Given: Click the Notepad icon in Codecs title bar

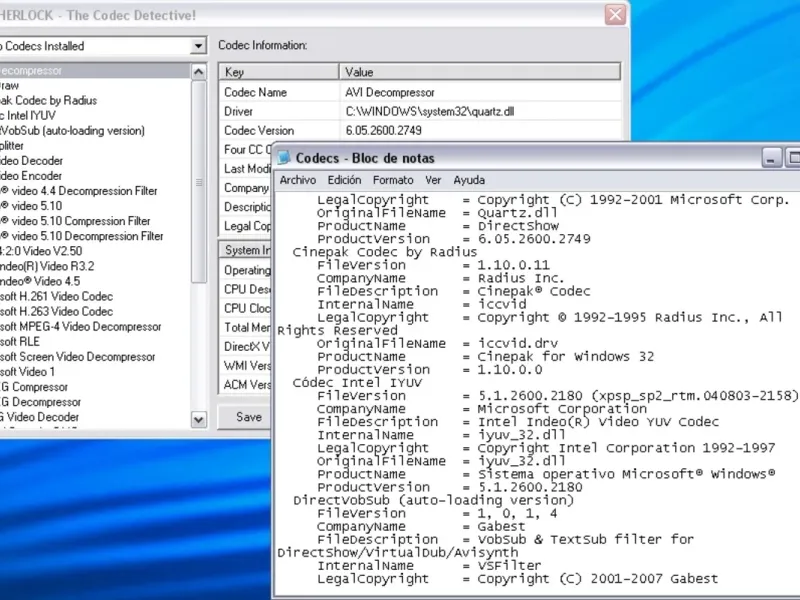Looking at the screenshot, I should (284, 158).
